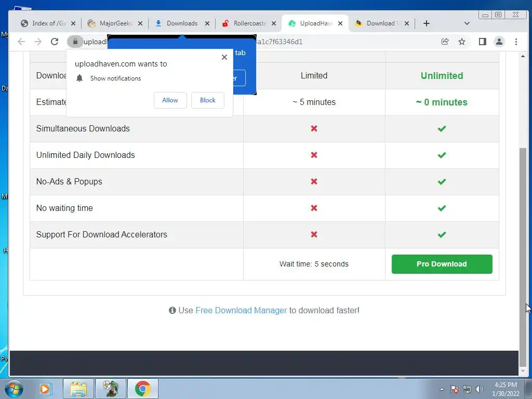This screenshot has width=532, height=399.
Task: Click the ~ 5 minutes cell
Action: pyautogui.click(x=314, y=102)
